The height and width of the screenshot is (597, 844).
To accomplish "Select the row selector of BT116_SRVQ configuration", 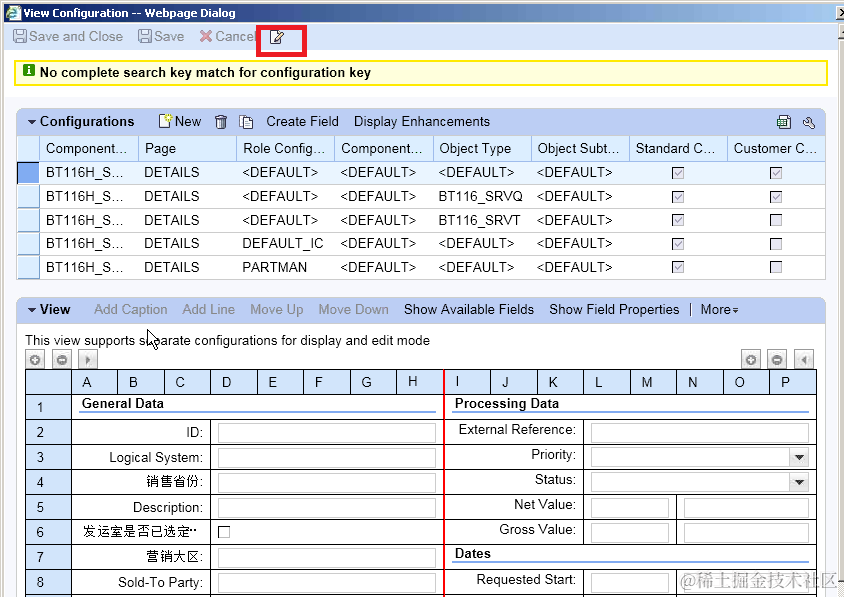I will (x=29, y=196).
